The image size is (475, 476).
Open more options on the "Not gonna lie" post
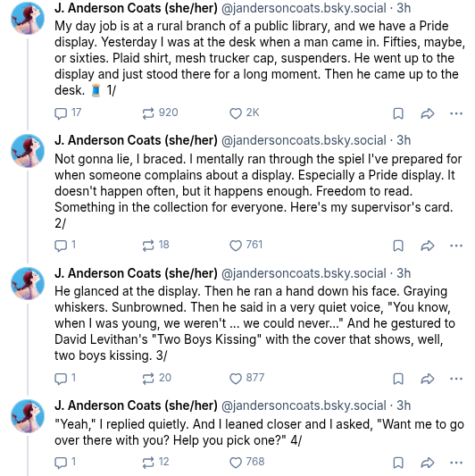point(456,246)
